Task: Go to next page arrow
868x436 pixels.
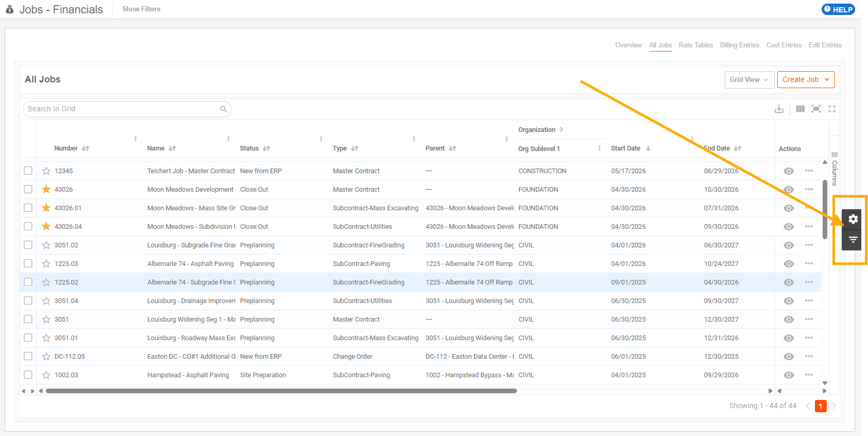Action: tap(833, 406)
